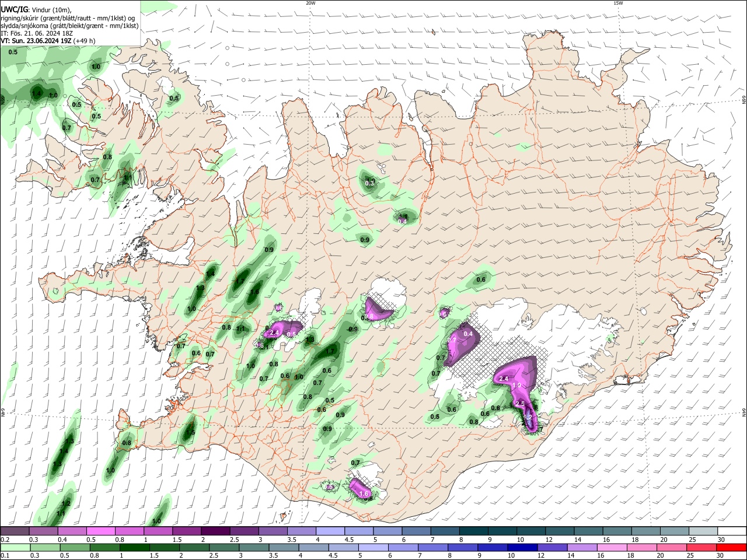This screenshot has height=560, width=747.
Task: Select the dark mauve swatch starting at 0.2, upper legend
Action: click(15, 531)
